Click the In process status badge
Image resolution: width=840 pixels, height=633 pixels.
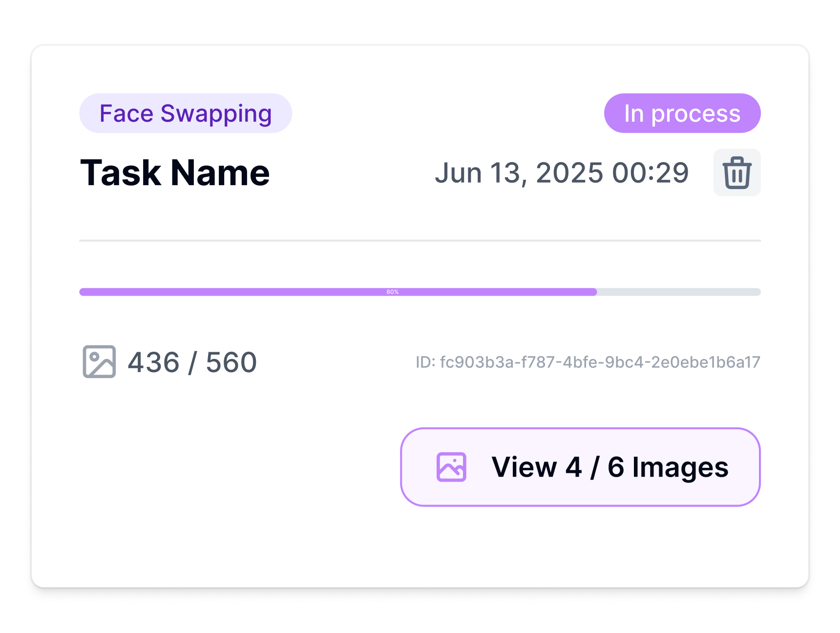tap(682, 113)
